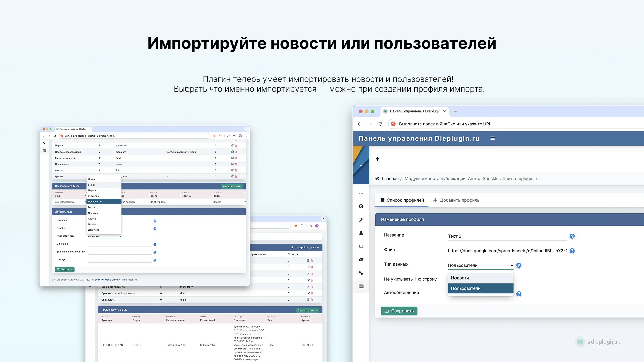Image resolution: width=644 pixels, height=362 pixels.
Task: Save the profile with Сохранить in right window
Action: (399, 311)
